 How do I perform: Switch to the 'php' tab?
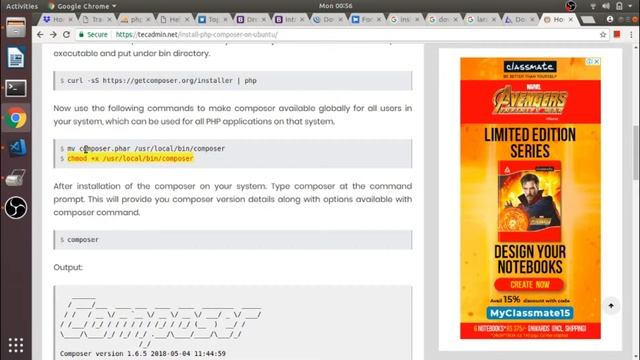[x=135, y=20]
